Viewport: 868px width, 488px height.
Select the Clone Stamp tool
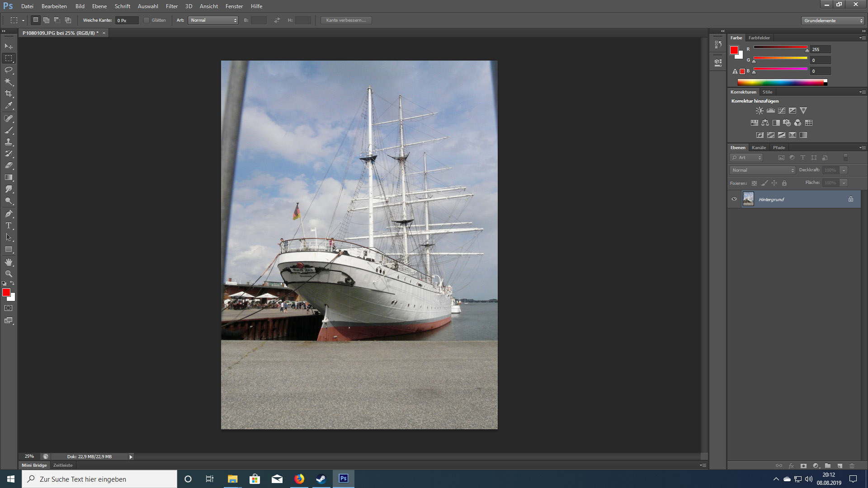(x=9, y=142)
